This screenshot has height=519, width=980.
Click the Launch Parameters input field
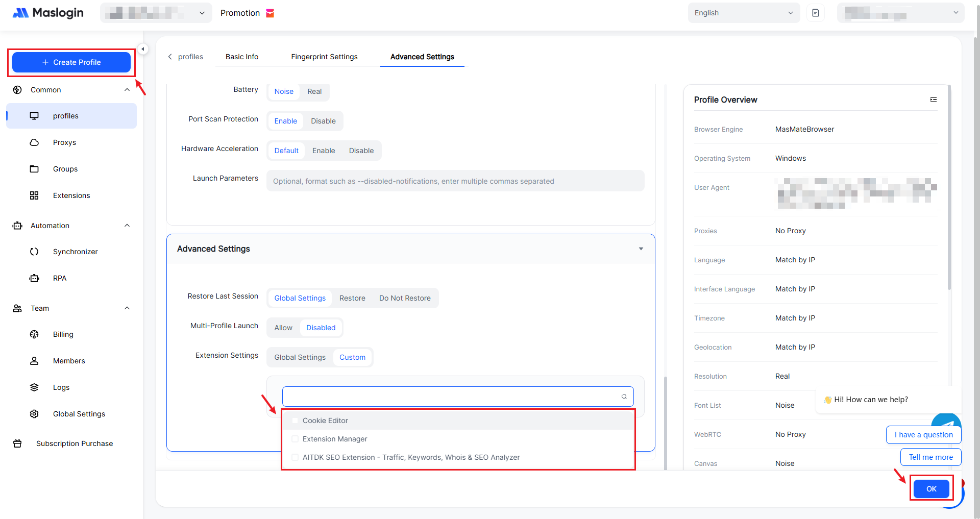(455, 181)
